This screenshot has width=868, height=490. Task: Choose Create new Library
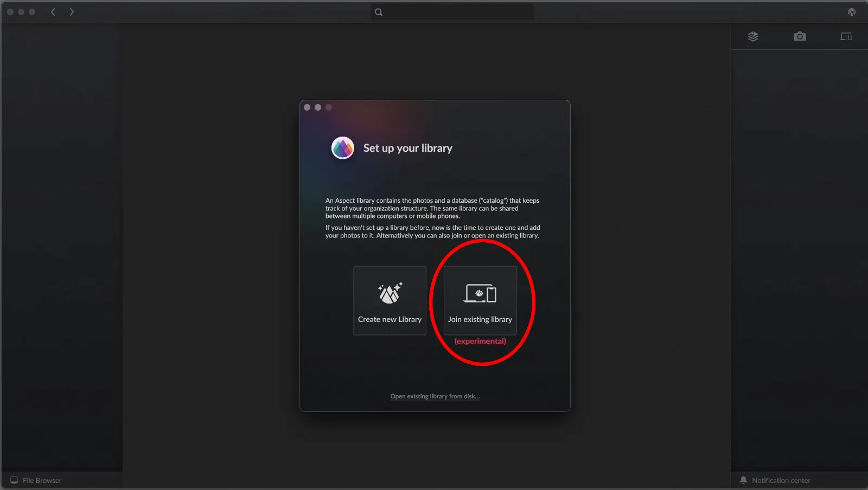point(390,300)
